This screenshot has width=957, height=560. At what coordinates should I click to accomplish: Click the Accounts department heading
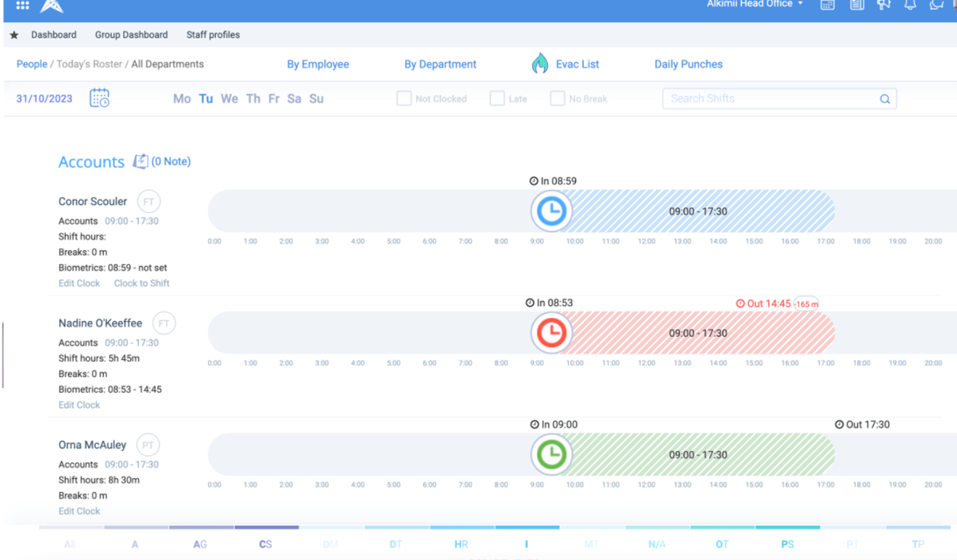(92, 162)
